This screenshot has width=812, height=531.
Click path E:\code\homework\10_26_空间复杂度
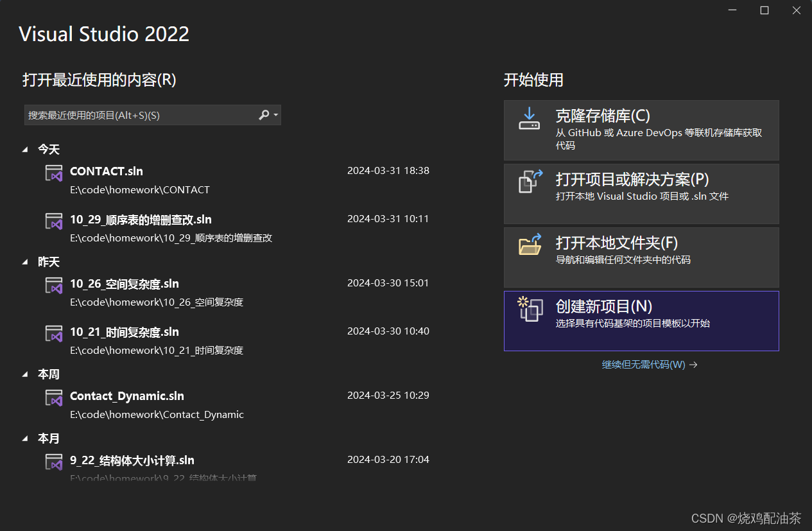[157, 302]
